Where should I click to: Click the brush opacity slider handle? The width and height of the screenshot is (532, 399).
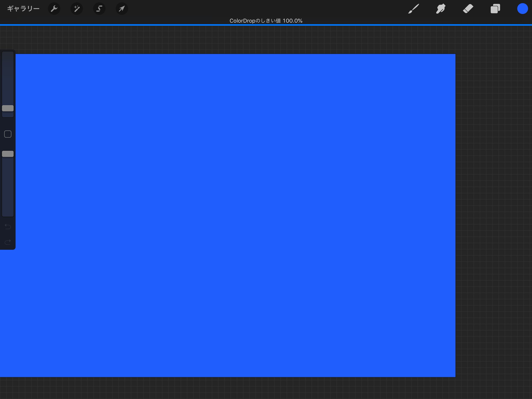pyautogui.click(x=8, y=154)
